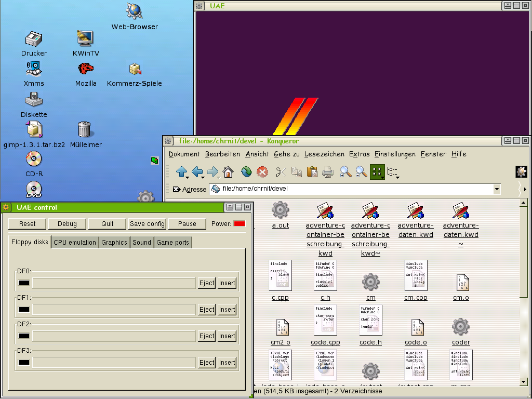This screenshot has height=399, width=532.
Task: Open the Dokument menu
Action: point(184,154)
